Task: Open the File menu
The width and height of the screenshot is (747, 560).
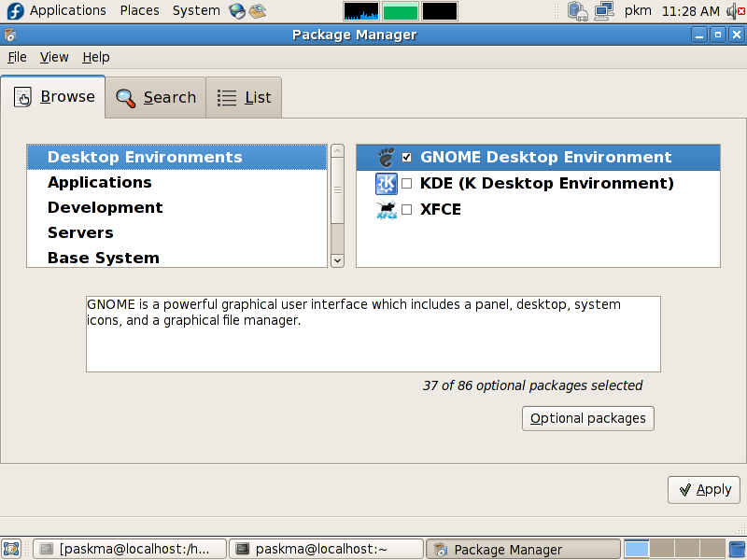Action: click(17, 57)
